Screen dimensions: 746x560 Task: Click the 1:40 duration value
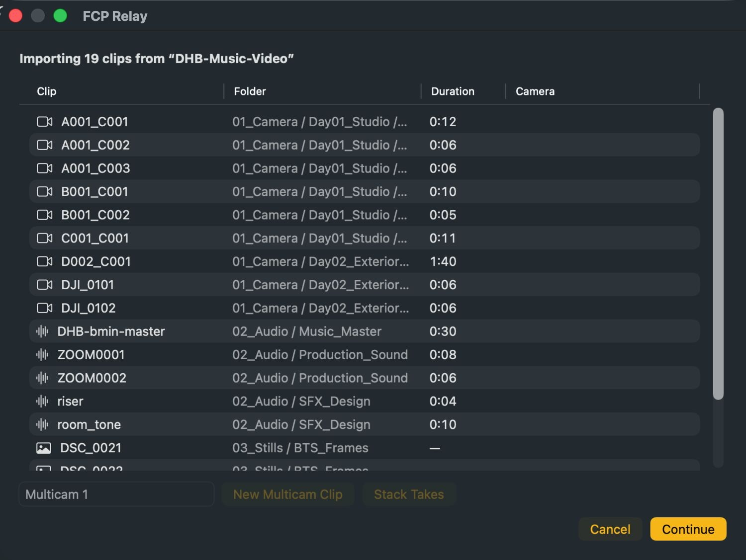pos(443,262)
